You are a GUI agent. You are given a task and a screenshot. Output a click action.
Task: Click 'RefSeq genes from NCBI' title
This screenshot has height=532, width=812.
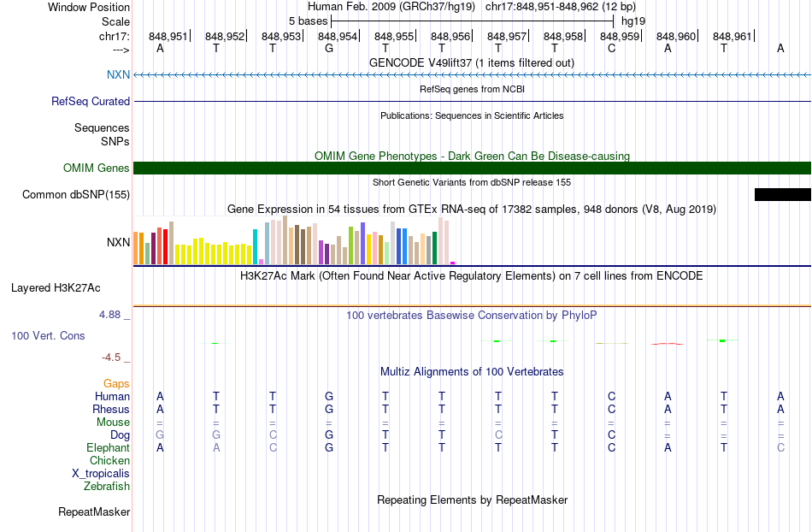point(472,89)
